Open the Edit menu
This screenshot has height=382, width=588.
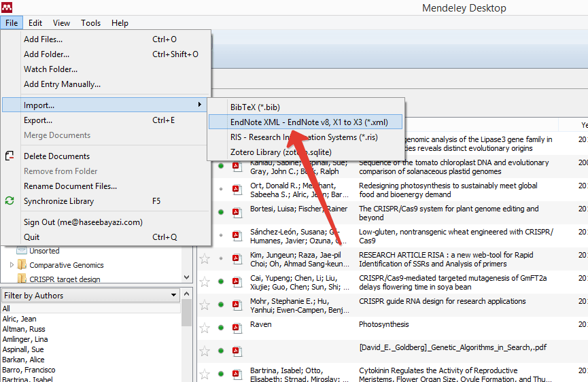click(x=35, y=23)
